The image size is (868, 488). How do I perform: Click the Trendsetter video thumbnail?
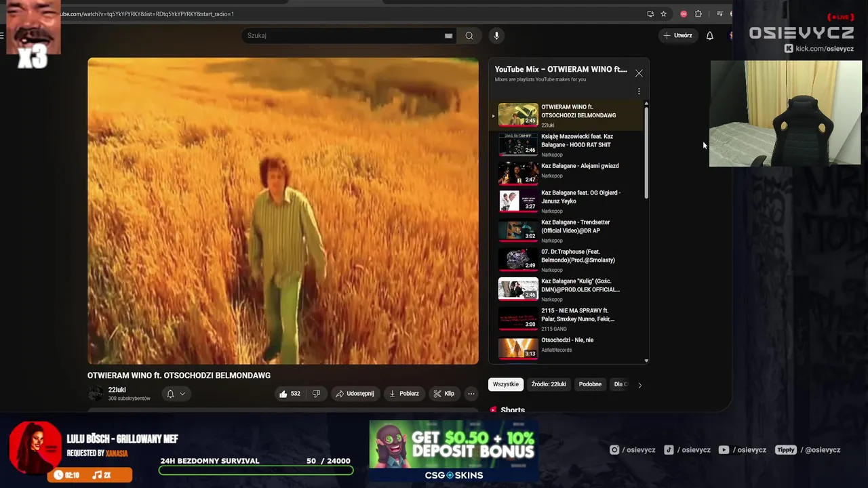(518, 230)
